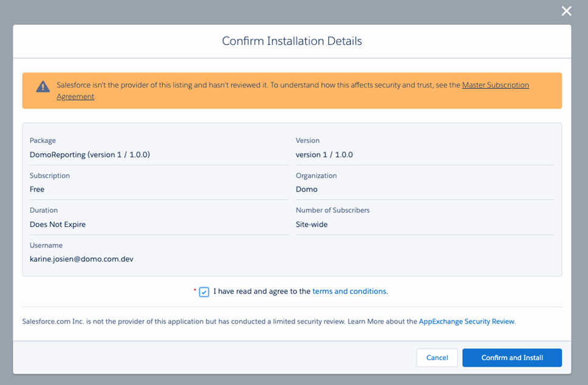Image resolution: width=588 pixels, height=385 pixels.
Task: Click the Duration value Does Not Expire
Action: click(x=57, y=224)
